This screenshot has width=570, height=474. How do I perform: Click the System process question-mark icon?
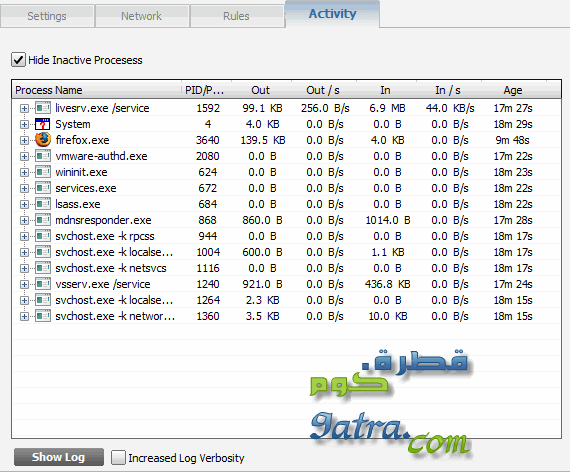click(43, 124)
